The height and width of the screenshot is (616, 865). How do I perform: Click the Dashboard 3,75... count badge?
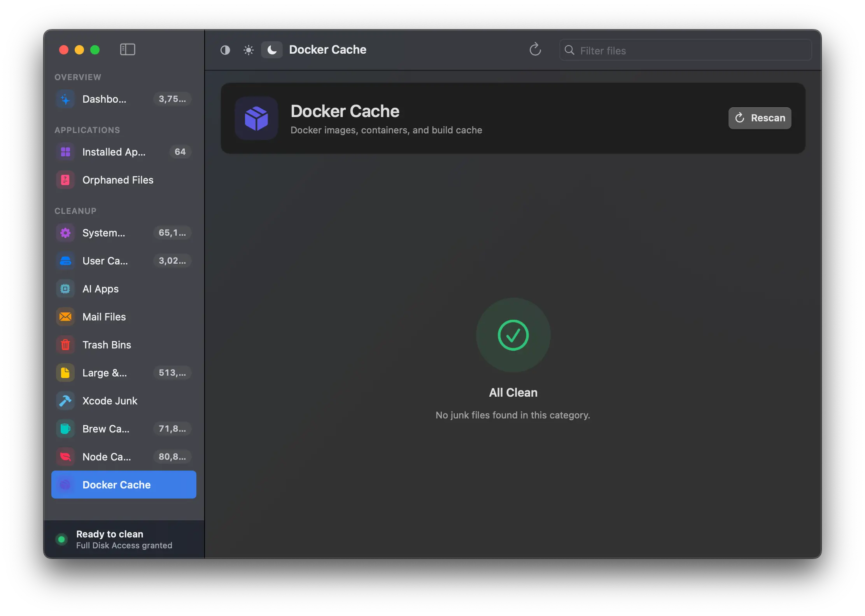pyautogui.click(x=172, y=99)
